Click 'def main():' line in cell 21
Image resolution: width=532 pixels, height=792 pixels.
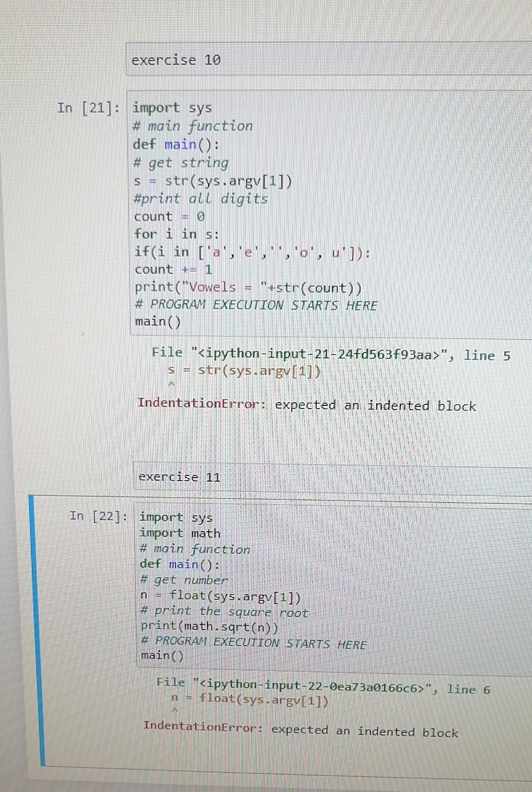[x=176, y=144]
